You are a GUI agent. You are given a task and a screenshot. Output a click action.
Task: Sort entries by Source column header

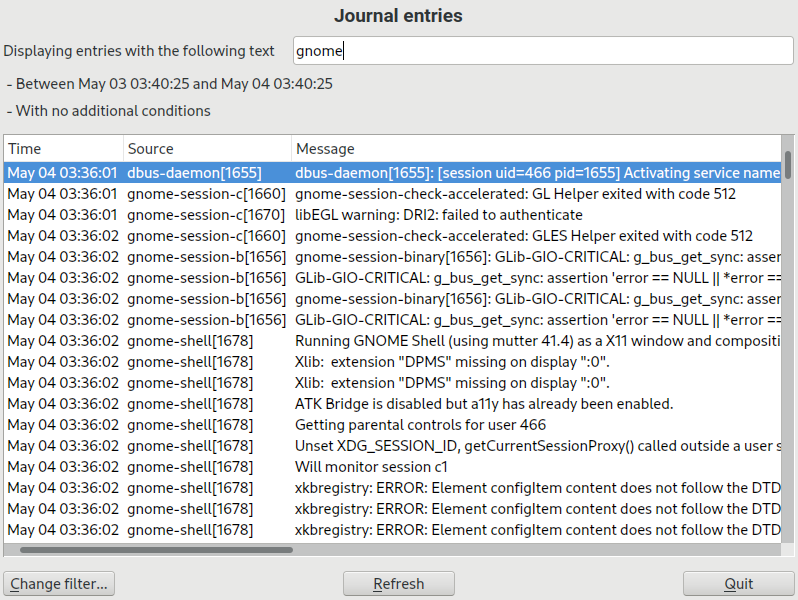point(207,148)
